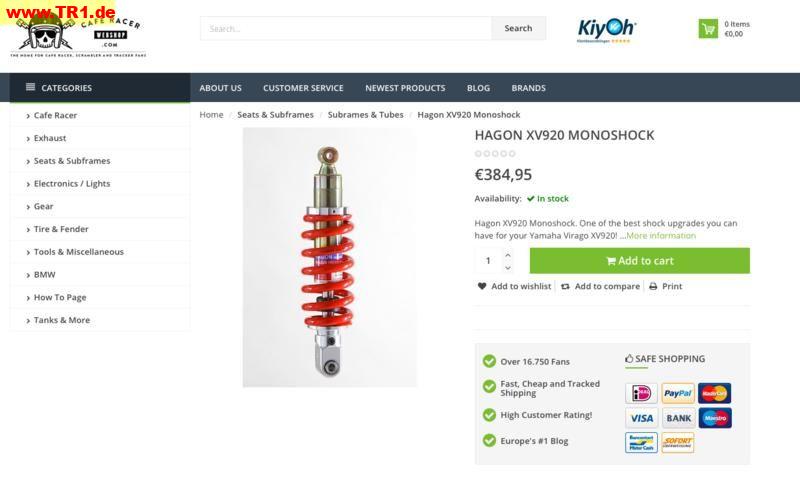
Task: Click the Hagon monoshock product image
Action: pyautogui.click(x=330, y=258)
